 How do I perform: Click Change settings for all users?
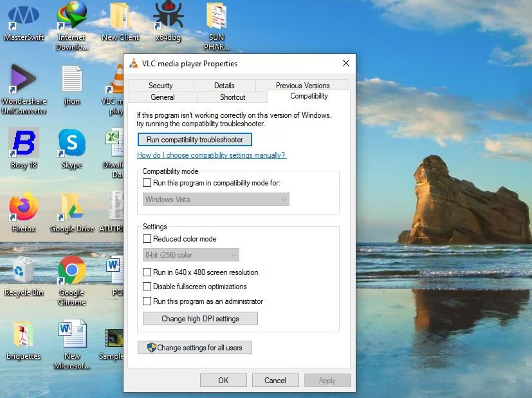[195, 347]
